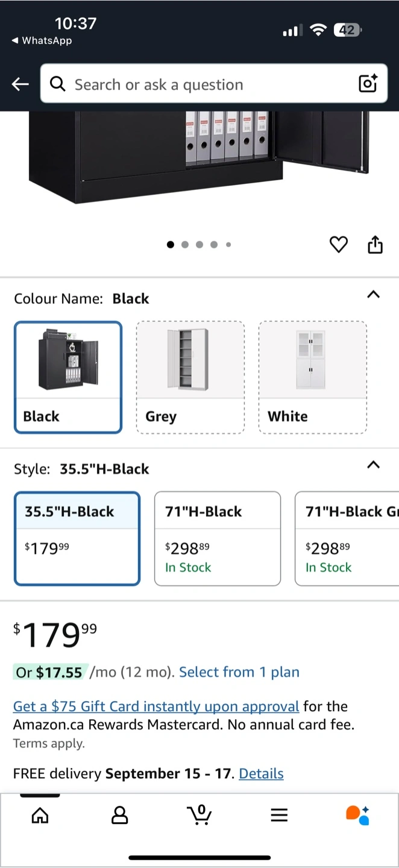Collapse the Style section

pos(374,465)
